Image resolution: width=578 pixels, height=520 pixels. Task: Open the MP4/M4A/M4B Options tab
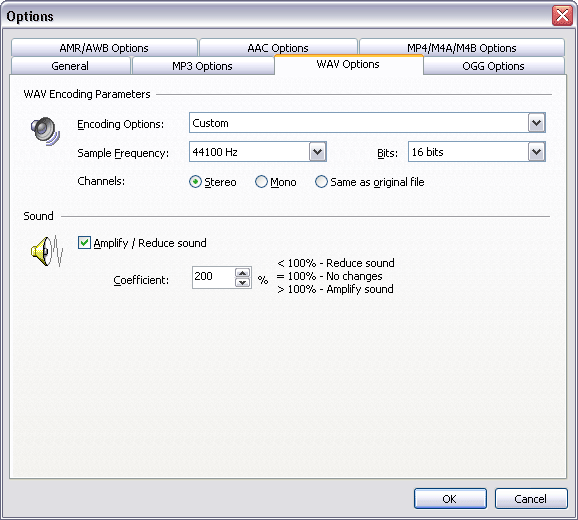[462, 48]
